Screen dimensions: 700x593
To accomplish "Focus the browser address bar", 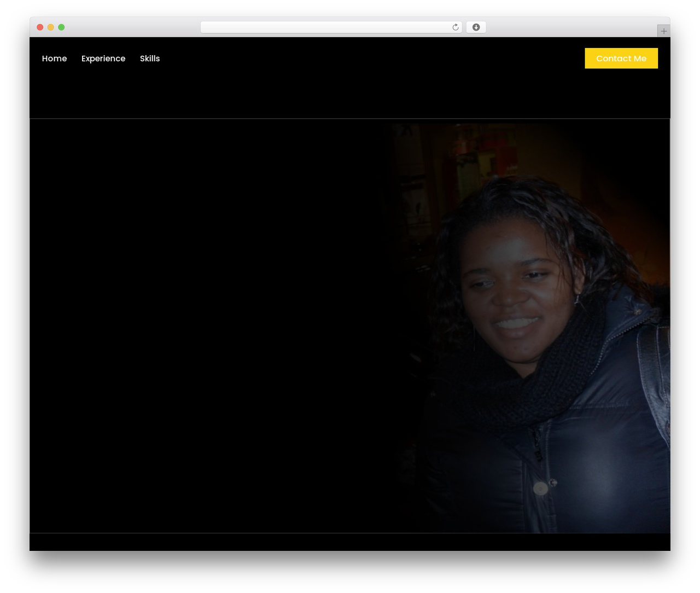I will click(x=331, y=27).
